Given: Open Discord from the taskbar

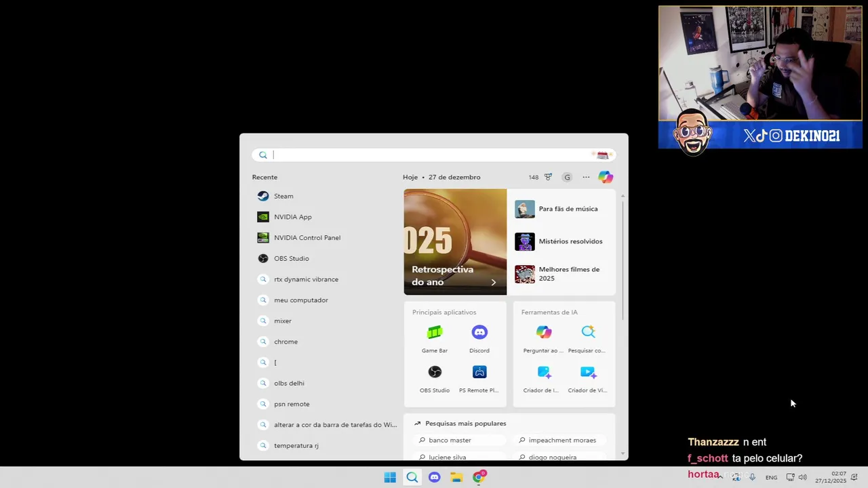Looking at the screenshot, I should tap(435, 477).
